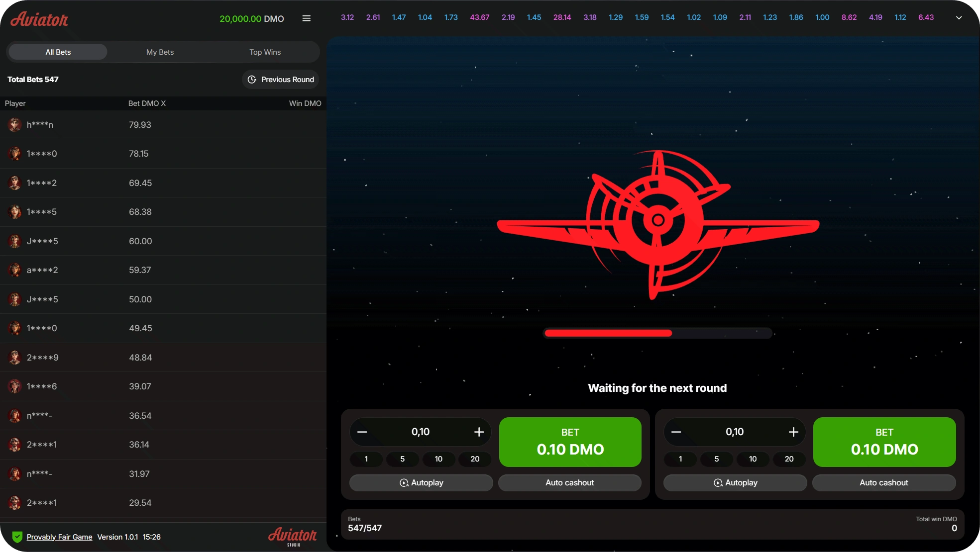The image size is (980, 552).
Task: Decrease first bet amount with minus
Action: click(x=362, y=432)
